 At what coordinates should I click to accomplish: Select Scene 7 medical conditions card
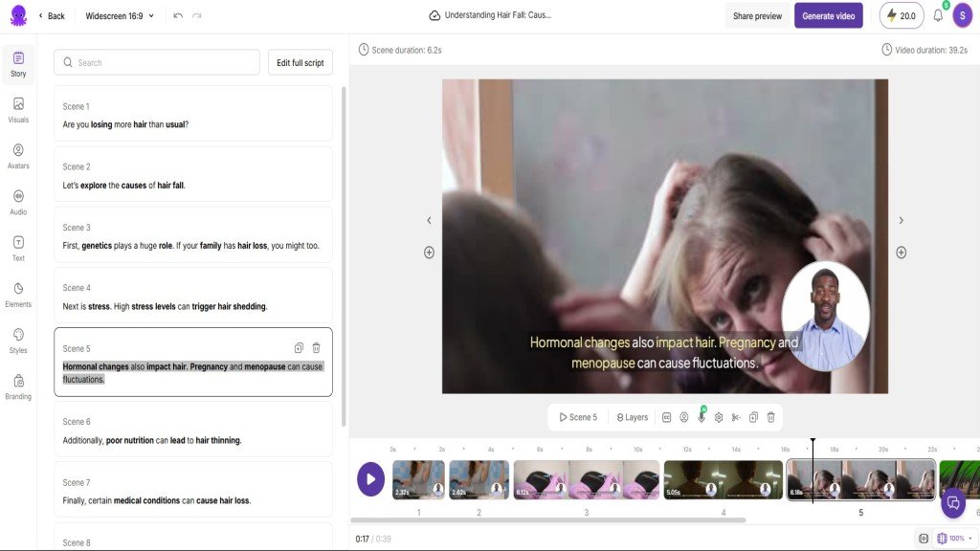[193, 491]
